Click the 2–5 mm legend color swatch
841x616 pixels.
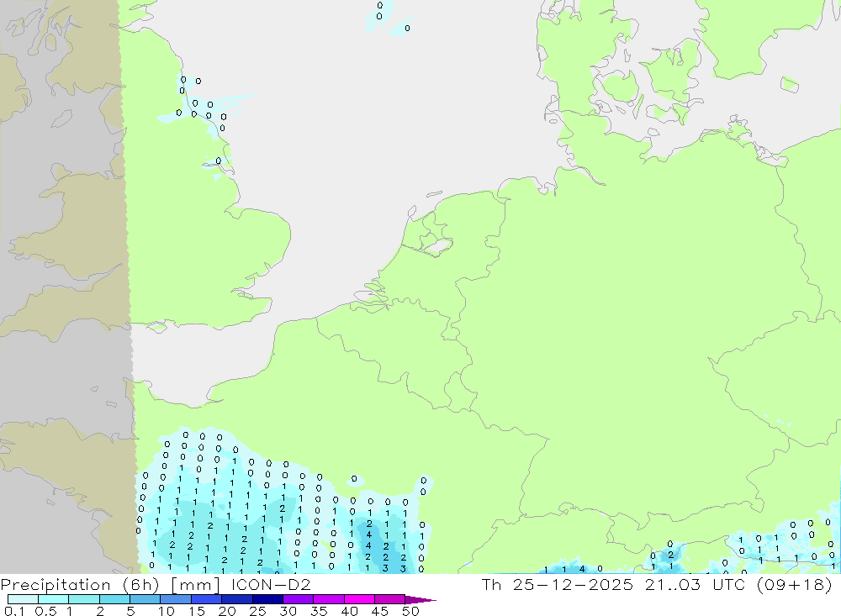click(114, 599)
